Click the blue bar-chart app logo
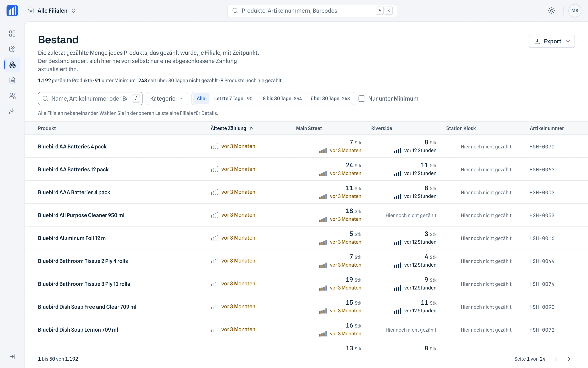Viewport: 588px width, 368px height. [x=12, y=11]
